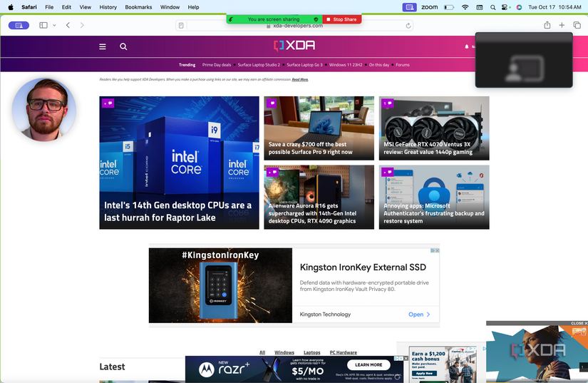Open the Microsoft Authenticator annoying apps article

(434, 197)
